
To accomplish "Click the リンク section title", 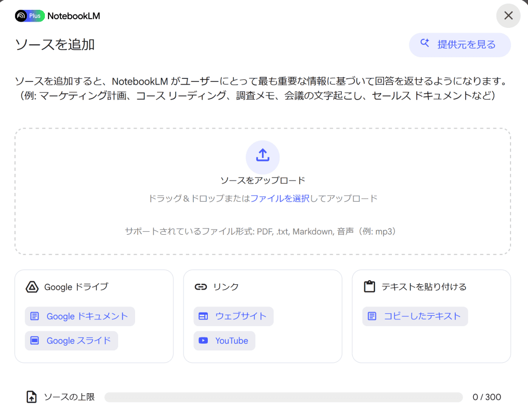I will 226,287.
